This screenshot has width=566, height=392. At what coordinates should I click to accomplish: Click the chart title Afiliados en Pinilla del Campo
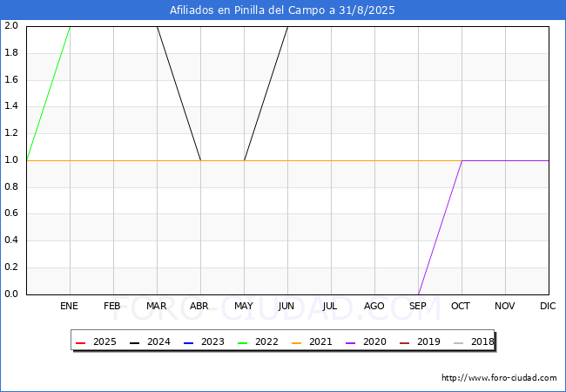(x=283, y=10)
